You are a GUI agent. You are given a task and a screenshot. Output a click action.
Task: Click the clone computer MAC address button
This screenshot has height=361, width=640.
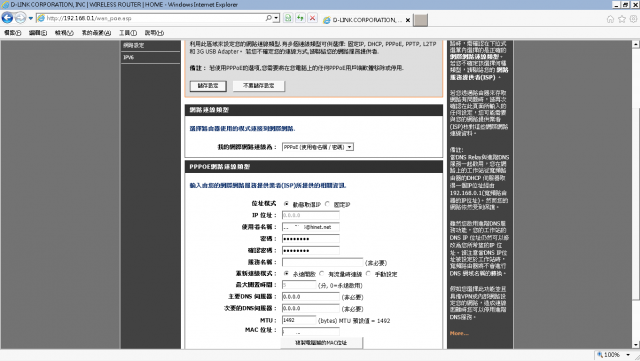coord(321,343)
